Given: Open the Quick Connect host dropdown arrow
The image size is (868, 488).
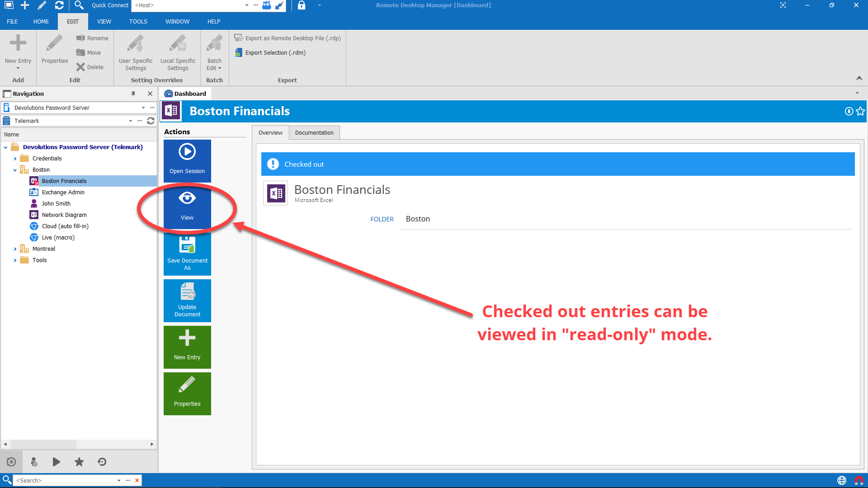Looking at the screenshot, I should (246, 5).
